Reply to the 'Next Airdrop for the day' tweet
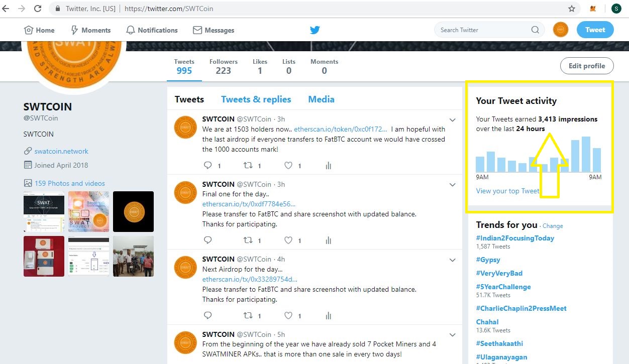This screenshot has width=629, height=364. tap(208, 316)
